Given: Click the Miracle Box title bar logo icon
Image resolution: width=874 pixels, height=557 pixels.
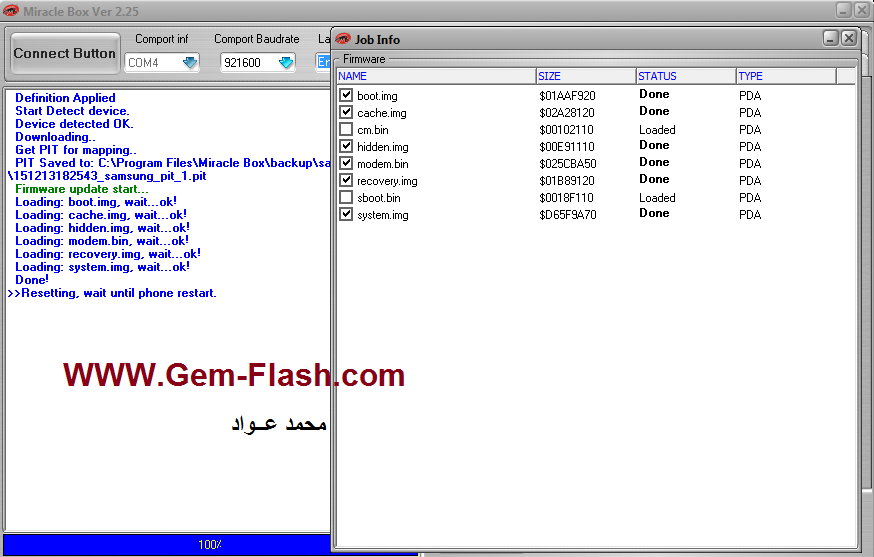Looking at the screenshot, I should pos(11,11).
